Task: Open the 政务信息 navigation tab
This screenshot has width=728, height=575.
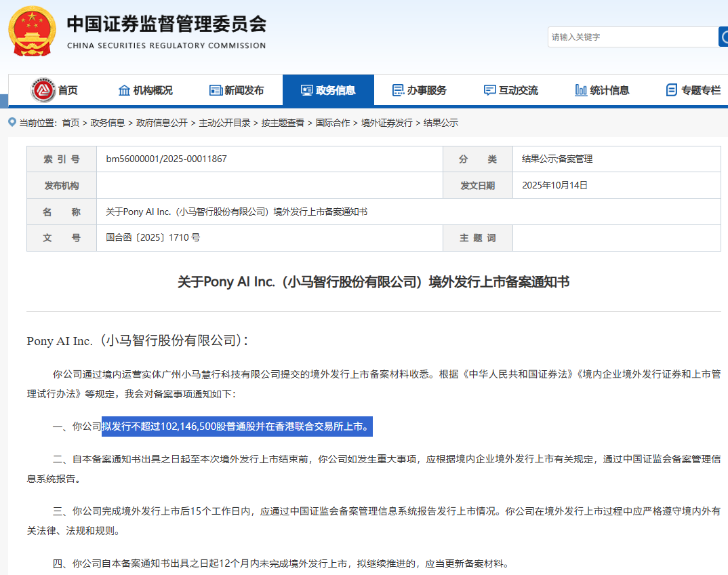Action: (328, 90)
